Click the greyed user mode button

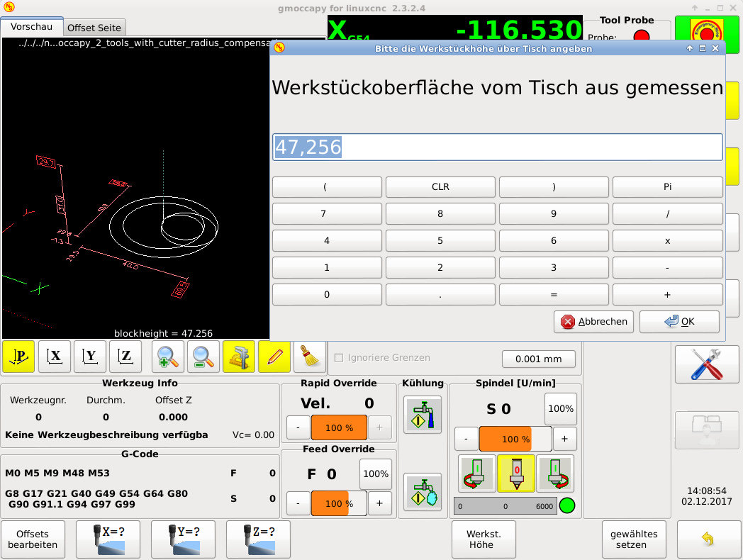tap(707, 430)
